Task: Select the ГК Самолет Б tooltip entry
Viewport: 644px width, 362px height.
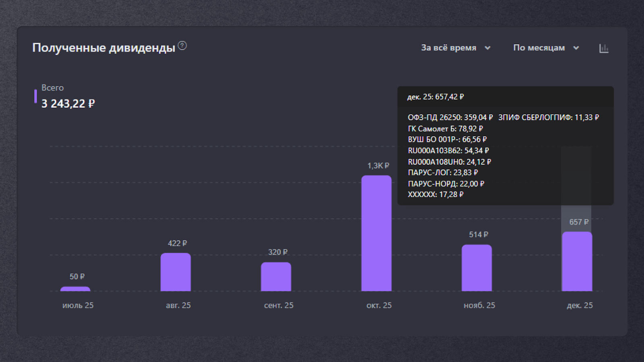Action: pyautogui.click(x=445, y=129)
